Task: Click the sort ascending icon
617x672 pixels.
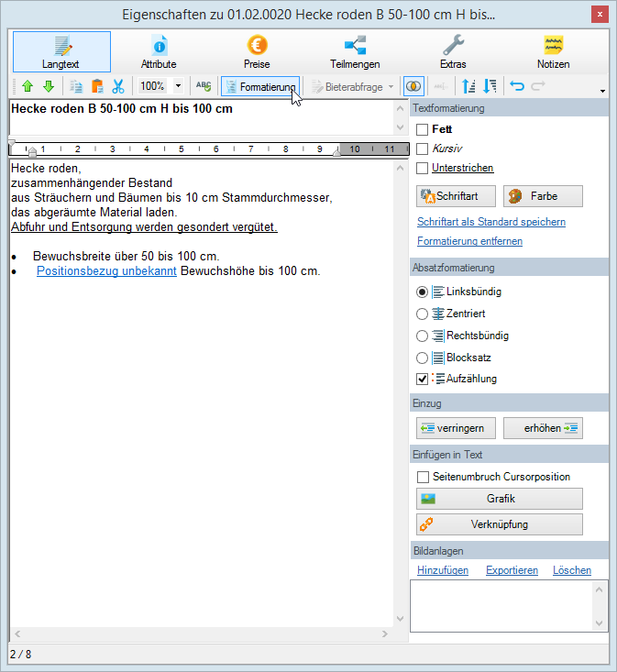Action: [x=468, y=86]
